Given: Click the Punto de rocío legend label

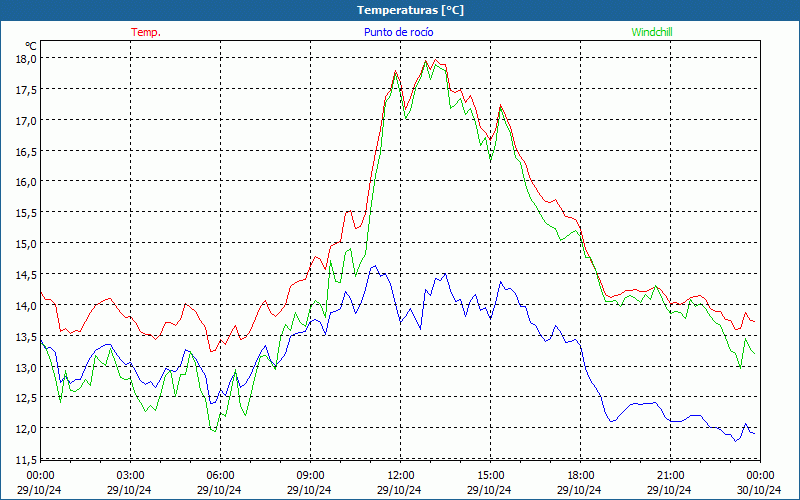Looking at the screenshot, I should [x=398, y=32].
